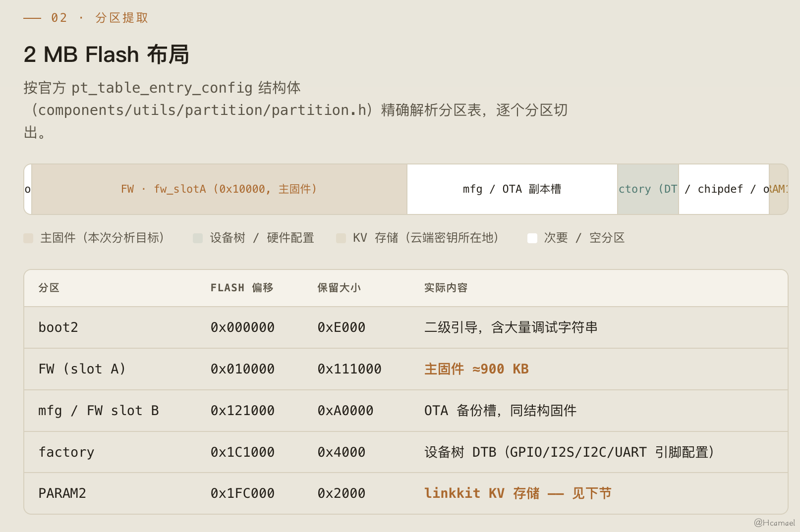
Task: Click the linkkit KV 存储 见下节 link
Action: tap(518, 493)
